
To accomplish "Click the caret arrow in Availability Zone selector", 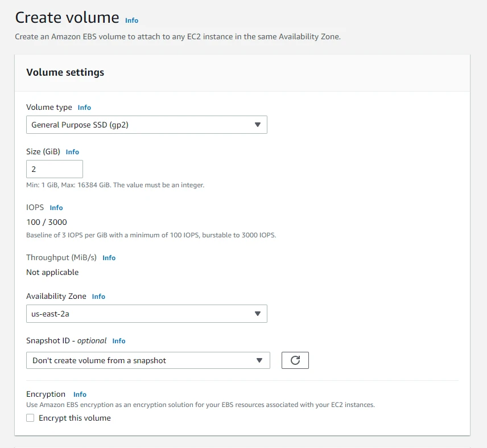I will click(x=257, y=314).
